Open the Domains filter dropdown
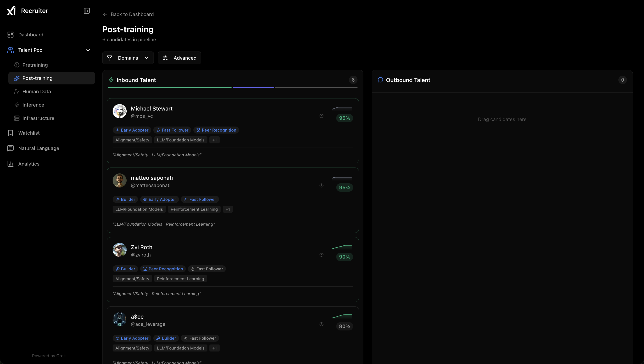This screenshot has width=644, height=364. click(128, 58)
